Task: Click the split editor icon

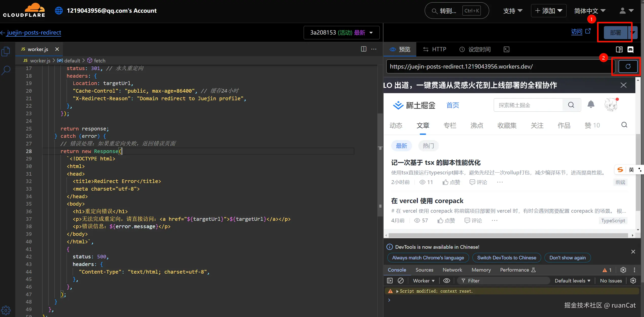Action: [364, 49]
